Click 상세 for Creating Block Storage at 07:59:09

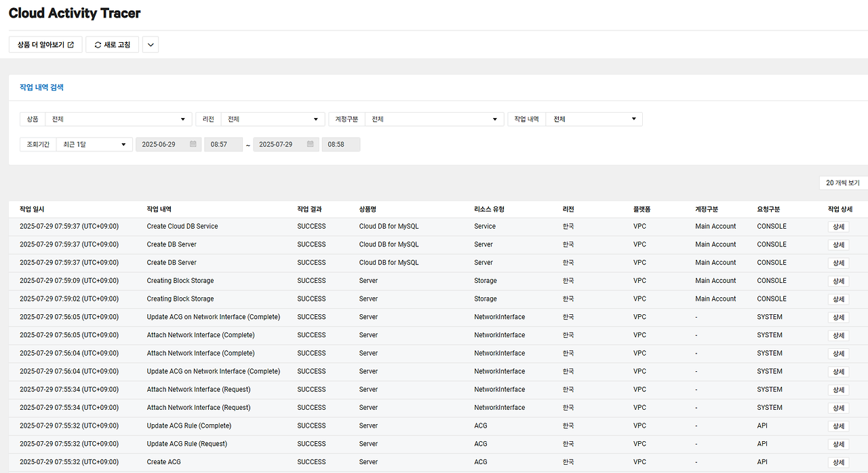coord(838,281)
